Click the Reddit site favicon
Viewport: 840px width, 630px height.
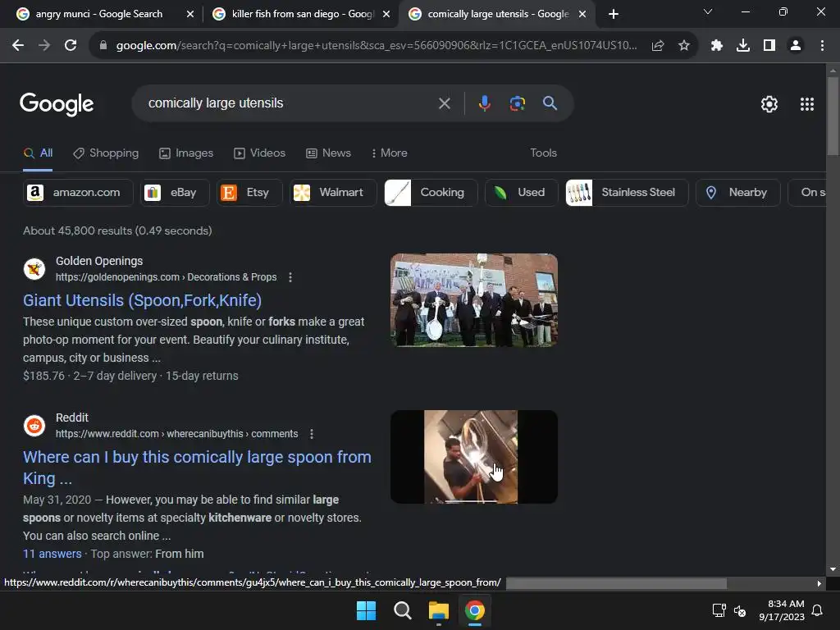point(34,426)
